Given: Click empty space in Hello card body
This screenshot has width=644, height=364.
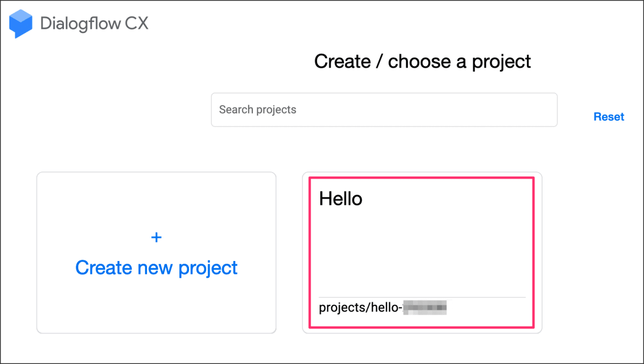Looking at the screenshot, I should coord(422,247).
